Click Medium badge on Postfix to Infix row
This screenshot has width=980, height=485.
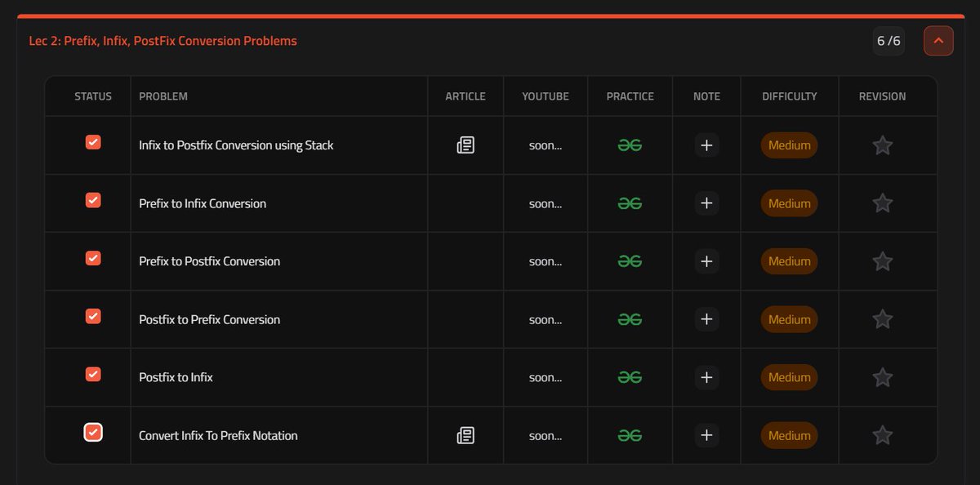[x=788, y=377]
